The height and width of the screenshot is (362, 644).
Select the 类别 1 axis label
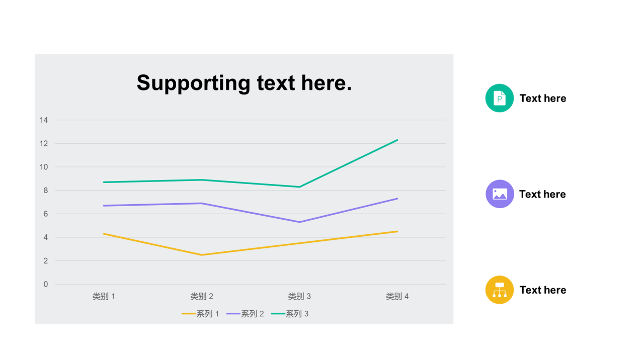click(104, 297)
